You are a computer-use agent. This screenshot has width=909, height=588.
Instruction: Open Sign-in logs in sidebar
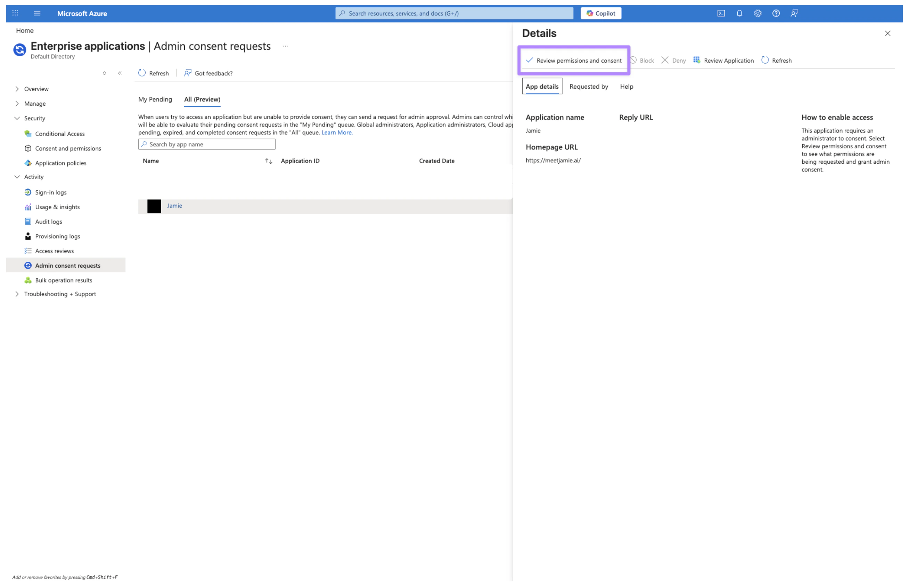pos(51,192)
